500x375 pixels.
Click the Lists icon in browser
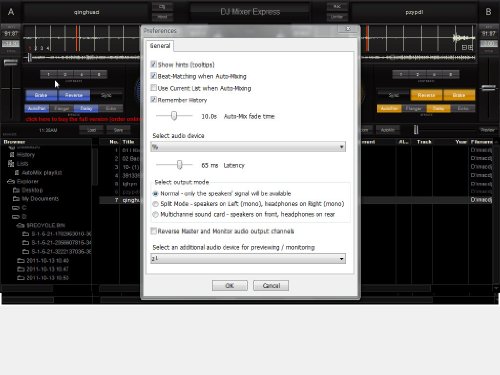(11, 164)
